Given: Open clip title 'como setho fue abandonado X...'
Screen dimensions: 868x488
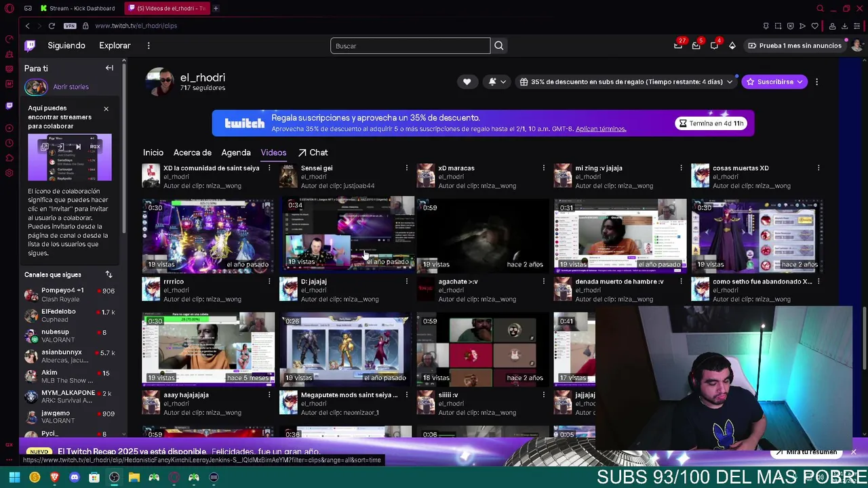Looking at the screenshot, I should pos(762,281).
